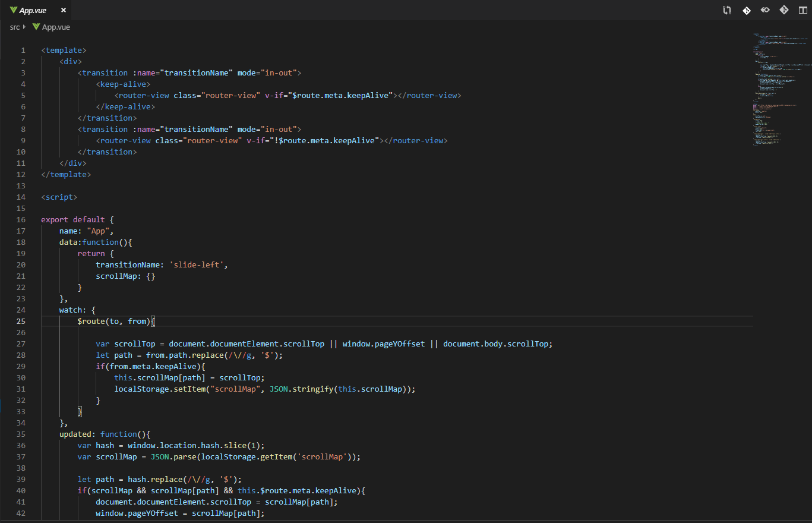Select the App.vue editor tab
Image resolution: width=812 pixels, height=523 pixels.
[36, 10]
